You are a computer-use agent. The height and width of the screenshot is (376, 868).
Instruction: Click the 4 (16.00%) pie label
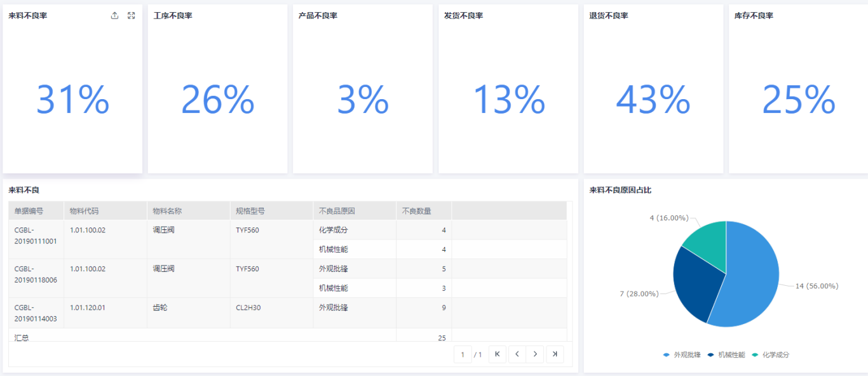click(669, 218)
